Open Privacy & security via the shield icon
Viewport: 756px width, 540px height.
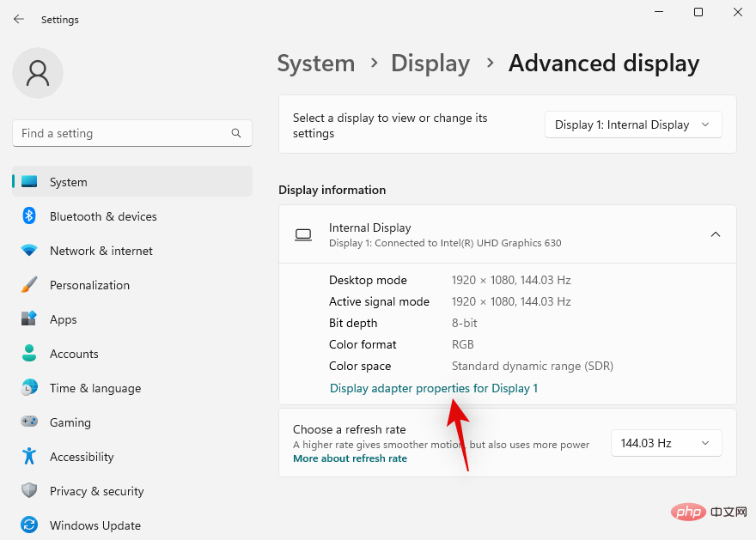29,491
